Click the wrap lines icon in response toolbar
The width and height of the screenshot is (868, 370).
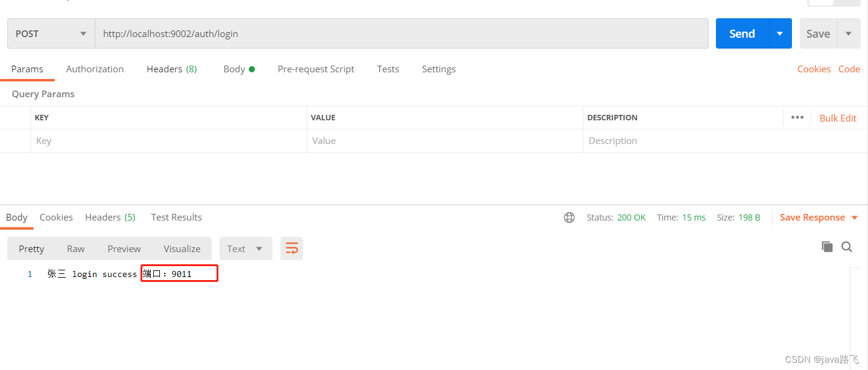pos(291,248)
